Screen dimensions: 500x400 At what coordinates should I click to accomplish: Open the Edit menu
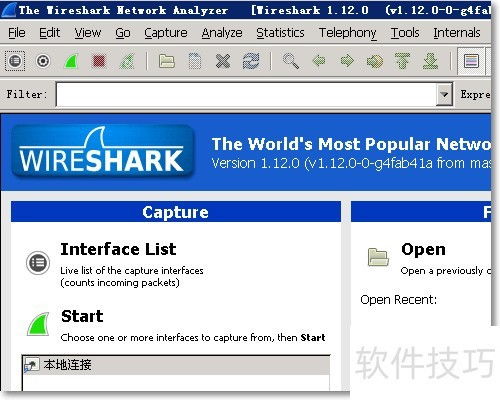point(49,33)
